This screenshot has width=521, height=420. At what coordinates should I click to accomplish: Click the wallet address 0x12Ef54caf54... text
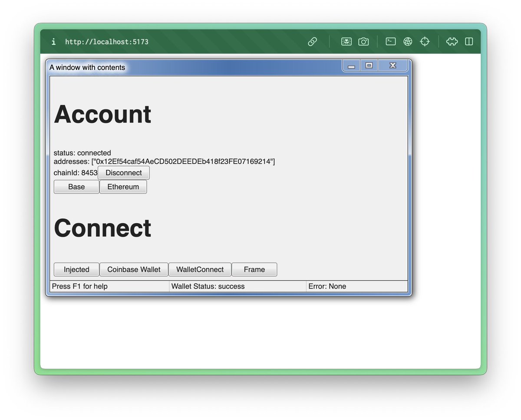pos(183,162)
